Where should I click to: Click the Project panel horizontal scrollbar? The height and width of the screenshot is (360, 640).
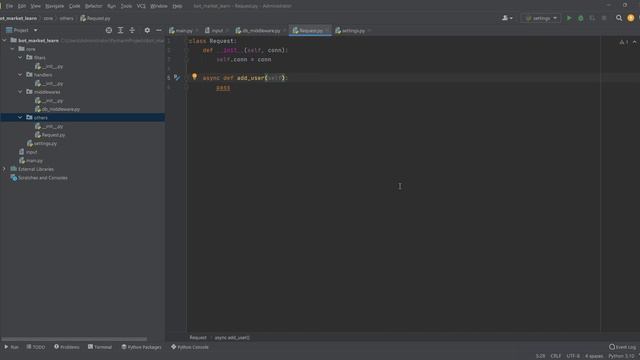pyautogui.click(x=74, y=339)
